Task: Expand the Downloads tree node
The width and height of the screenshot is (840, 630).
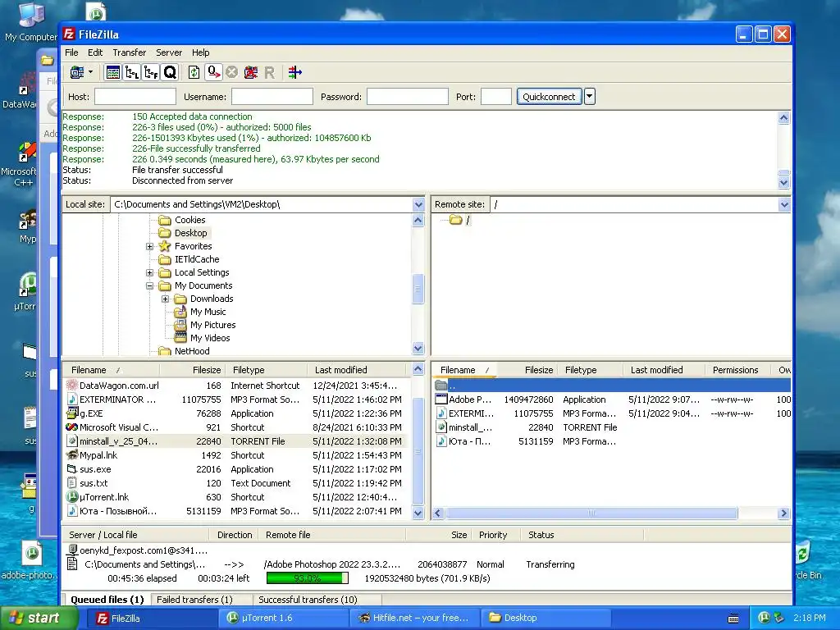Action: tap(166, 299)
